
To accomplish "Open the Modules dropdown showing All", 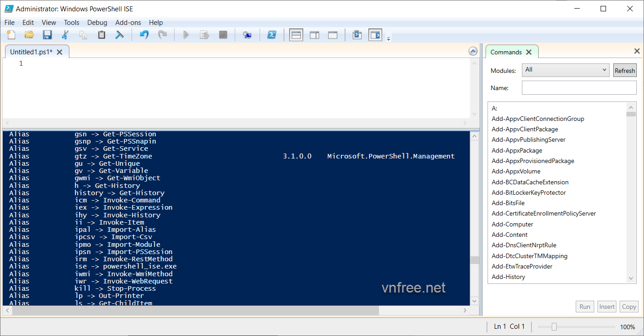I will 566,70.
